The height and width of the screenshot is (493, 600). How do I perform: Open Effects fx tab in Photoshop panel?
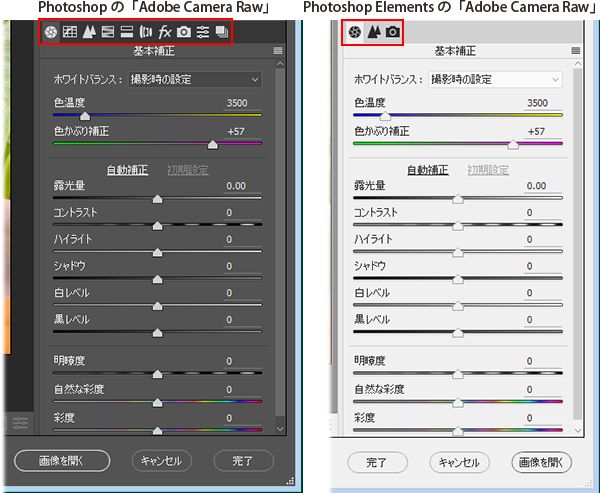coord(165,32)
